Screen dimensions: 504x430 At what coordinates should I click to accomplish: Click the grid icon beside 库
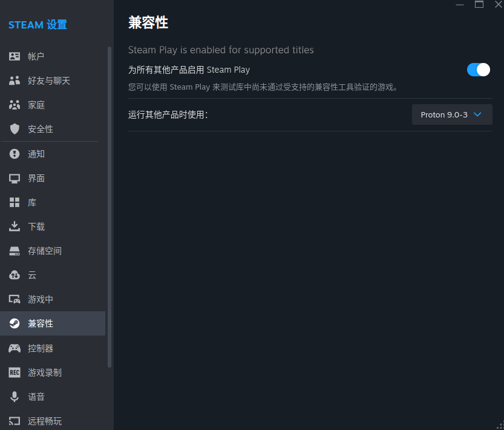point(15,202)
